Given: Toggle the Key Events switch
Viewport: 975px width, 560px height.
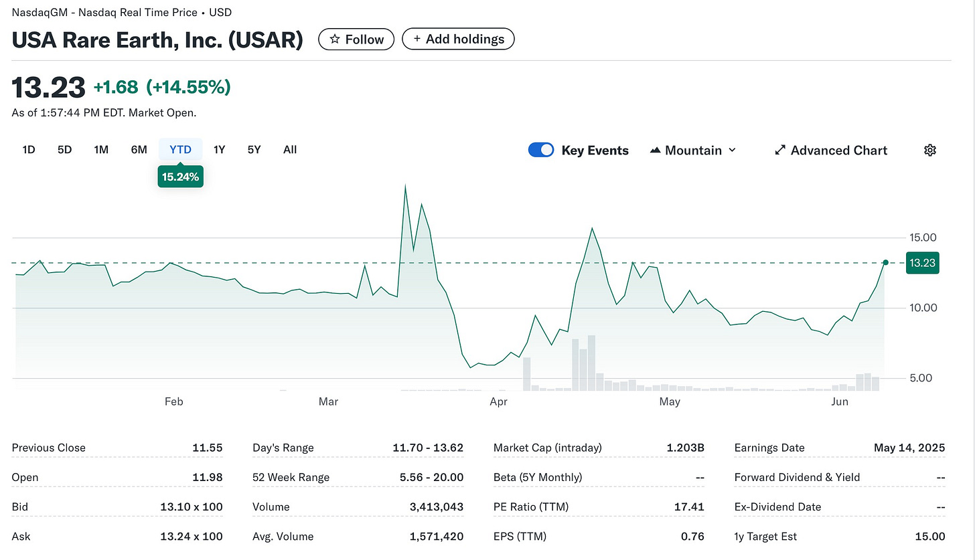Looking at the screenshot, I should pyautogui.click(x=541, y=150).
